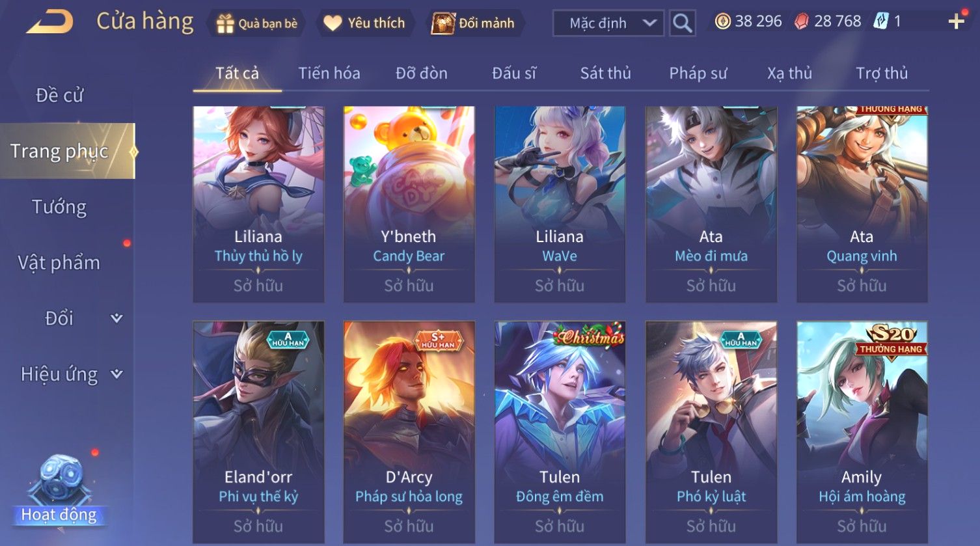
Task: Open Vật phẩm sidebar menu
Action: pos(59,263)
